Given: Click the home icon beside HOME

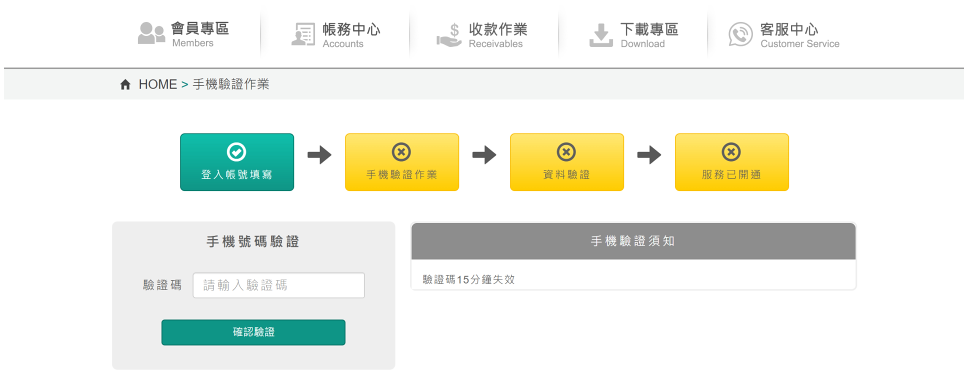Looking at the screenshot, I should 125,85.
